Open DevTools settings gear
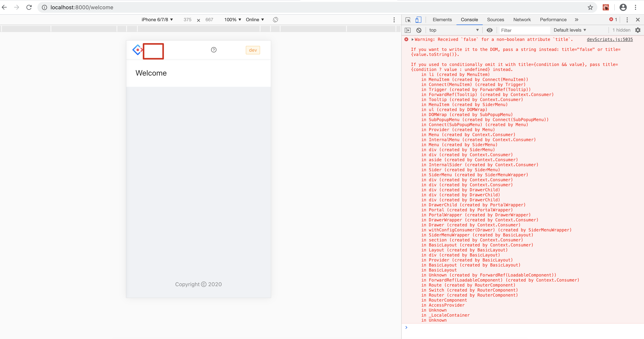 coord(638,30)
